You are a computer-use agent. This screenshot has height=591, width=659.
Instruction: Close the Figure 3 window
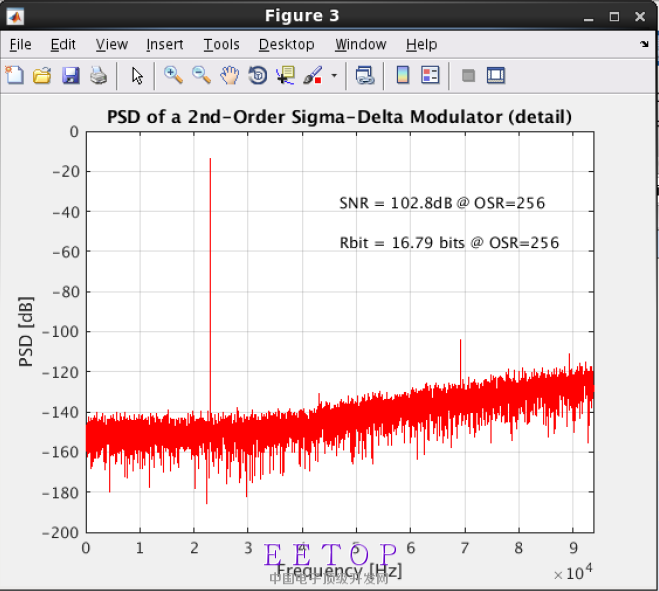click(640, 17)
